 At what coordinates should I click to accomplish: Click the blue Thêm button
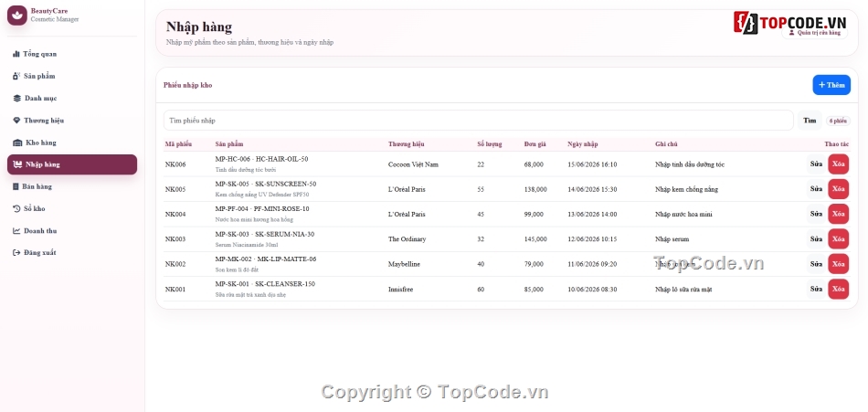point(831,85)
